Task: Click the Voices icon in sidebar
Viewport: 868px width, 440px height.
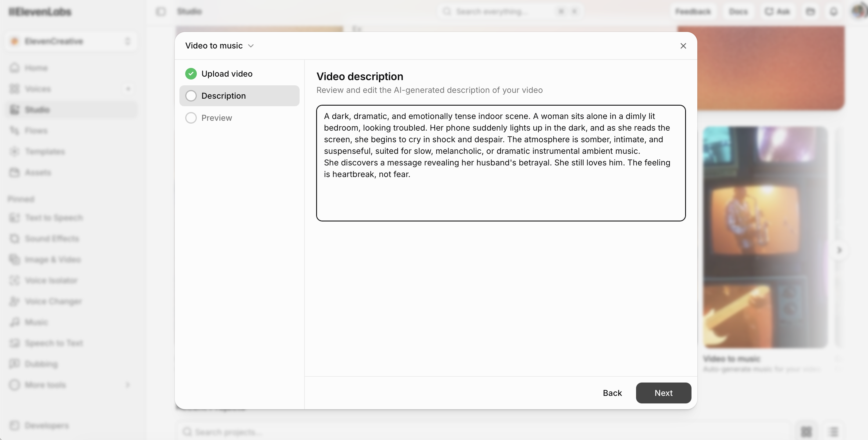Action: click(15, 89)
